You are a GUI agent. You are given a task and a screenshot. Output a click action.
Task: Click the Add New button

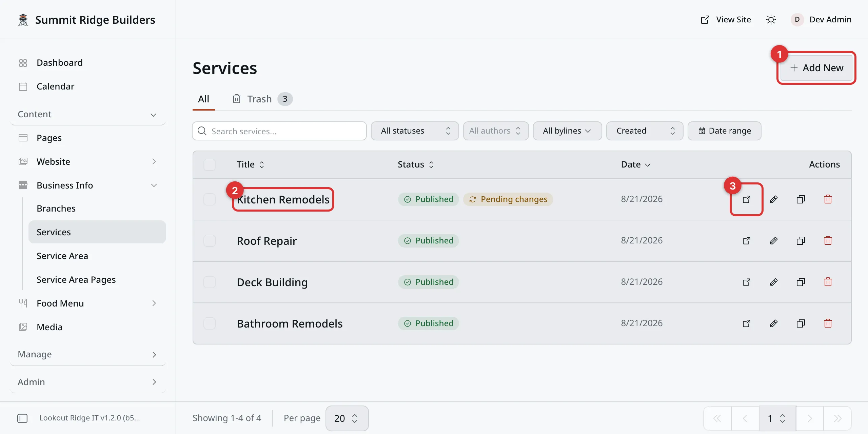[816, 68]
